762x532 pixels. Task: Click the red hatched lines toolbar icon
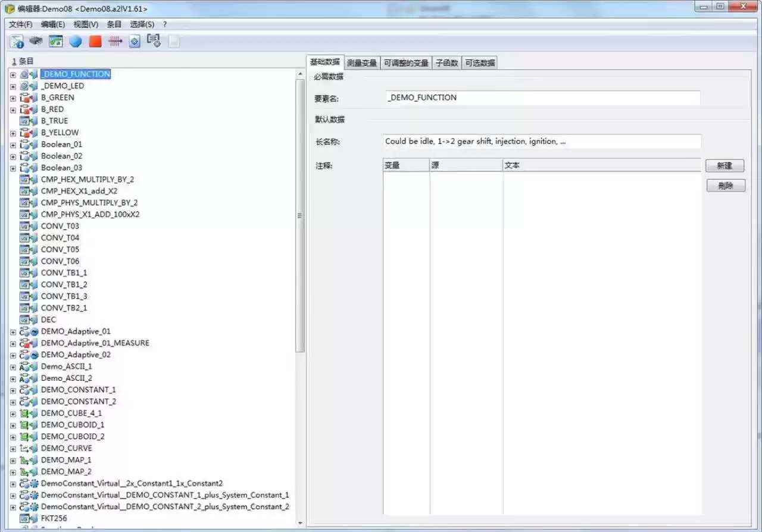click(x=115, y=41)
